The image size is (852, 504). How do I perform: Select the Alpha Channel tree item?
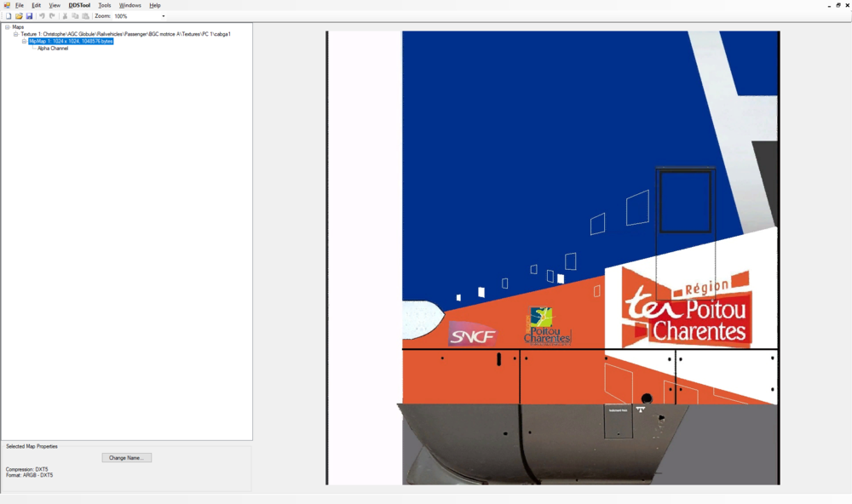[x=53, y=49]
